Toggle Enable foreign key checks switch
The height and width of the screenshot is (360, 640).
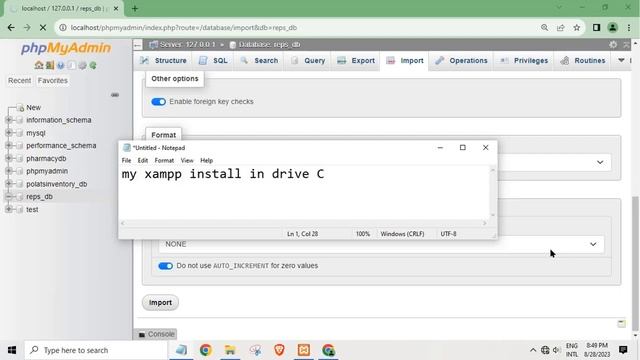click(158, 102)
